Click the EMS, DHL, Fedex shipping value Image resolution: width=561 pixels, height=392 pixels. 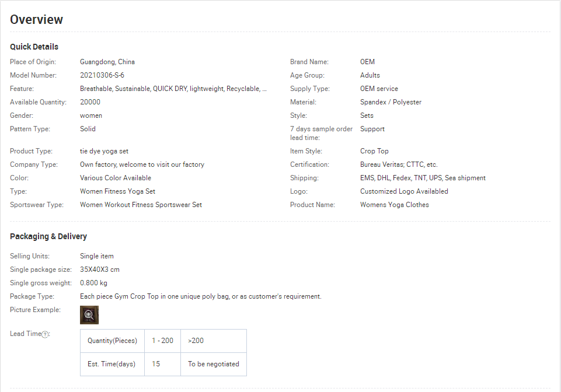tap(423, 178)
